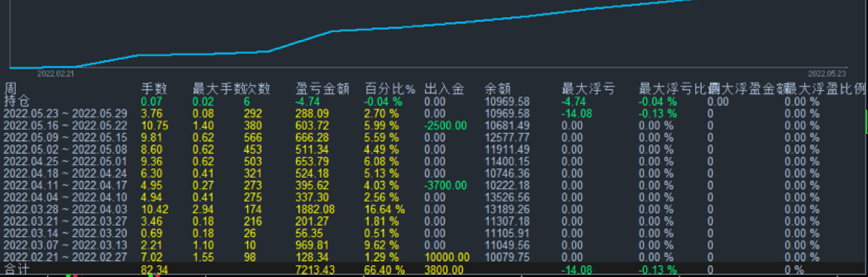The width and height of the screenshot is (868, 277).
Task: Click deposit amount 10000.00
Action: (447, 257)
